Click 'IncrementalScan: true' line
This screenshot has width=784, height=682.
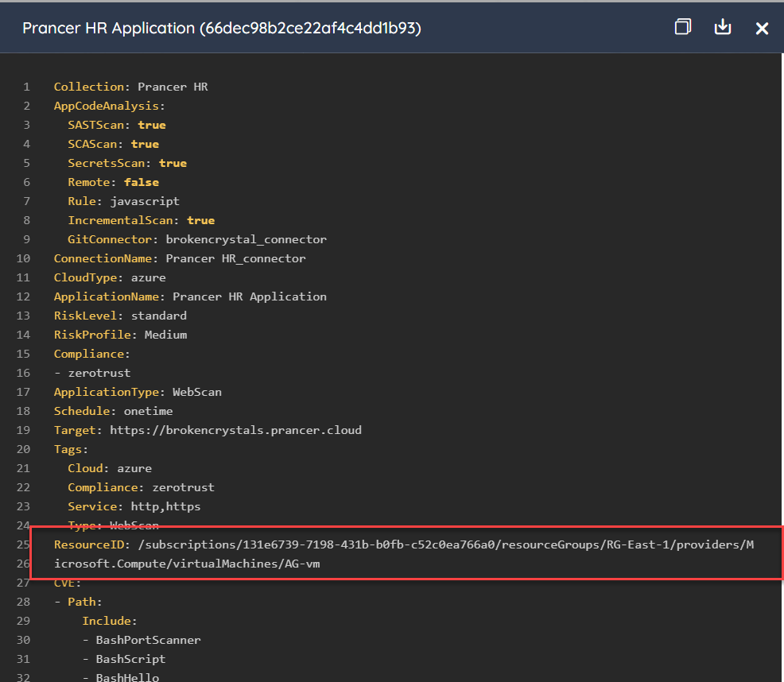pos(142,220)
